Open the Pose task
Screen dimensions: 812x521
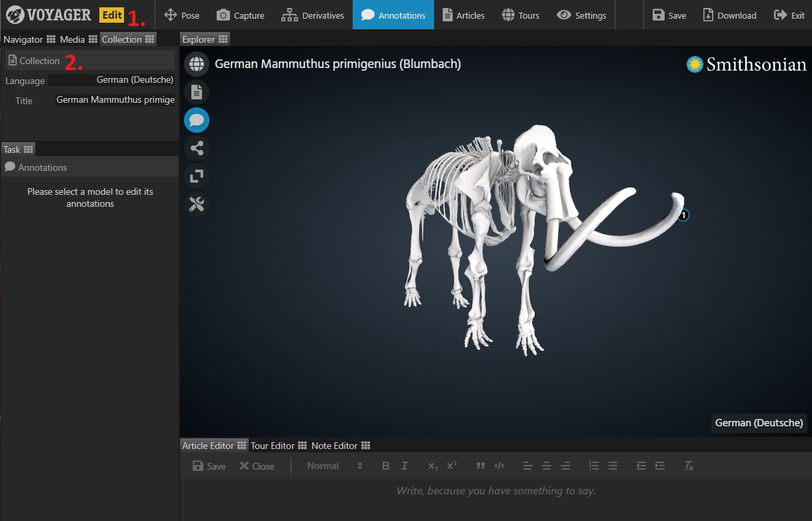click(x=182, y=15)
